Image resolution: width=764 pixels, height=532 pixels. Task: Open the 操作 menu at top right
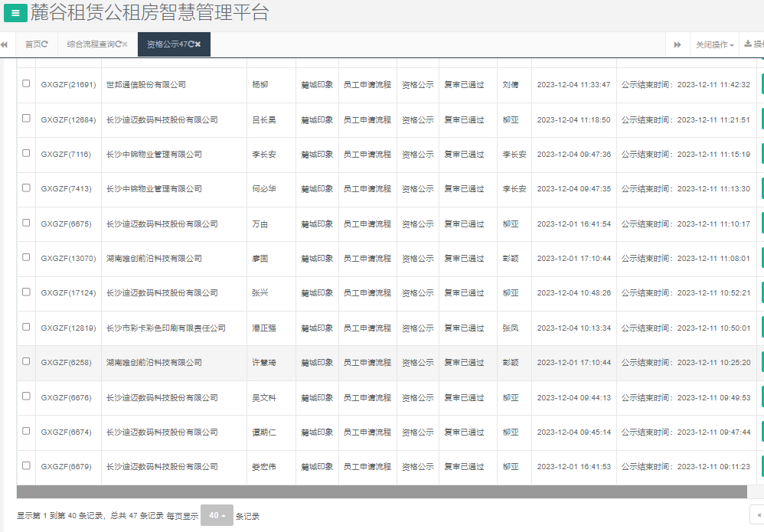[x=754, y=44]
